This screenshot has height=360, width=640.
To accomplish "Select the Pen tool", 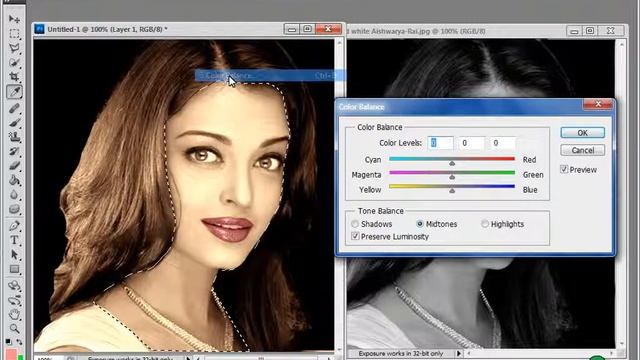I will tap(14, 225).
